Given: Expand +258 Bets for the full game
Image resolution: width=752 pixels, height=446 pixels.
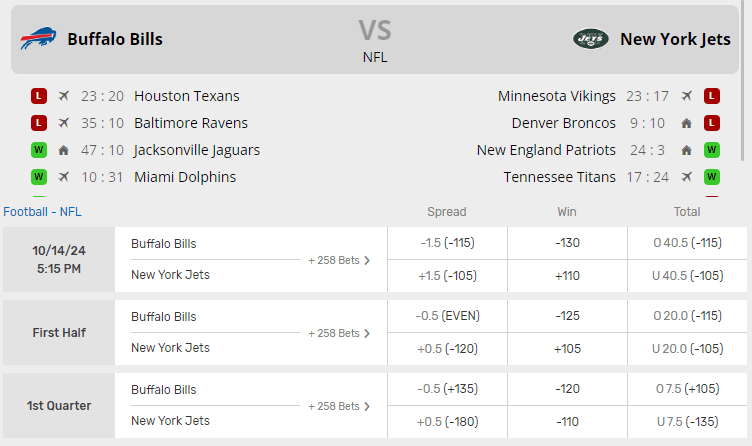Looking at the screenshot, I should click(x=339, y=260).
